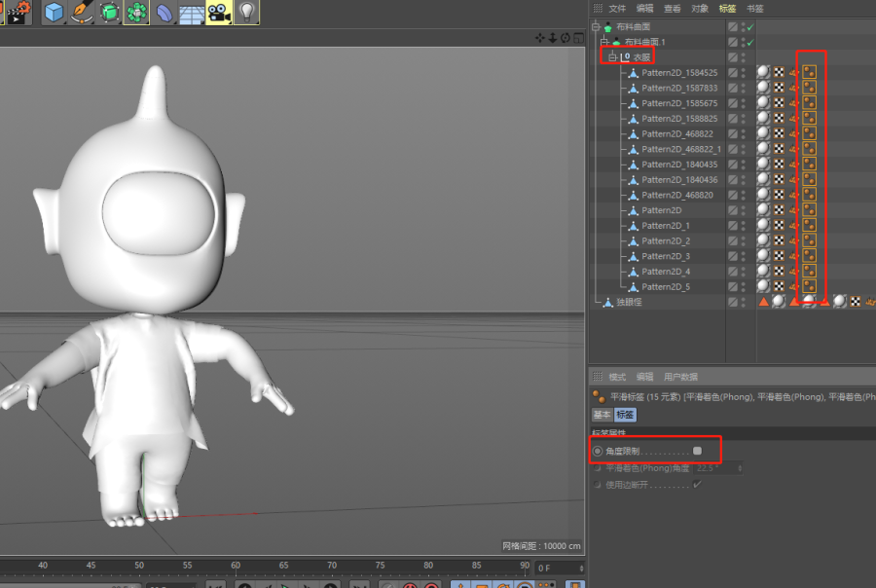Collapse the 布料曲面 tree node
Screen dimensions: 876x588
pos(595,27)
